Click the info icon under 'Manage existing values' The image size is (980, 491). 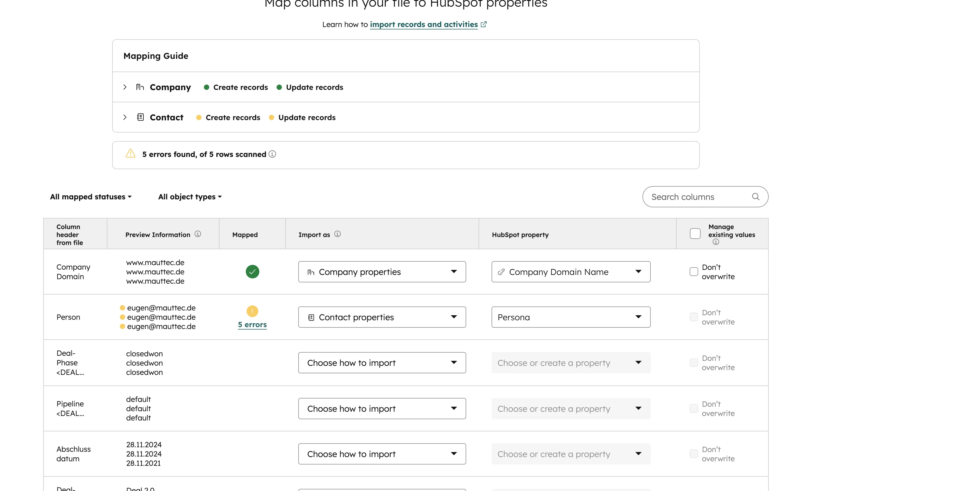(716, 242)
